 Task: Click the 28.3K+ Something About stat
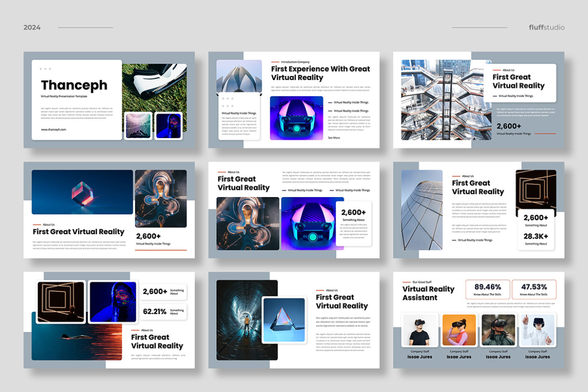pyautogui.click(x=536, y=239)
